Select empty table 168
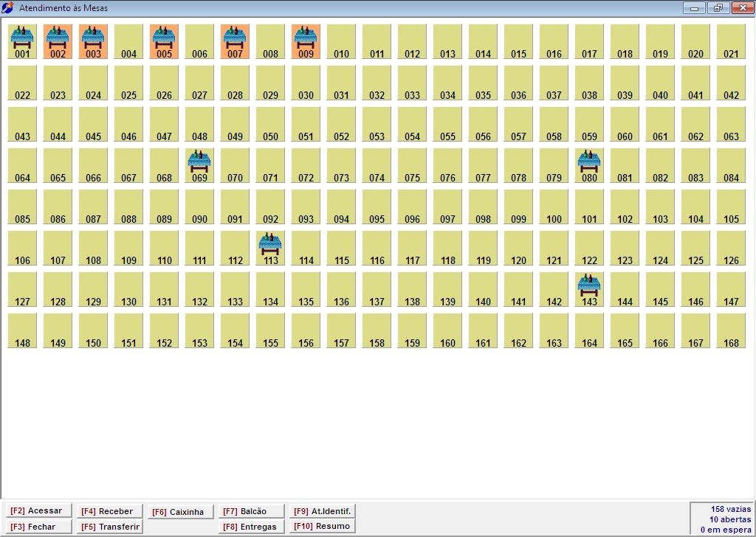Viewport: 756px width, 537px height. click(x=731, y=330)
